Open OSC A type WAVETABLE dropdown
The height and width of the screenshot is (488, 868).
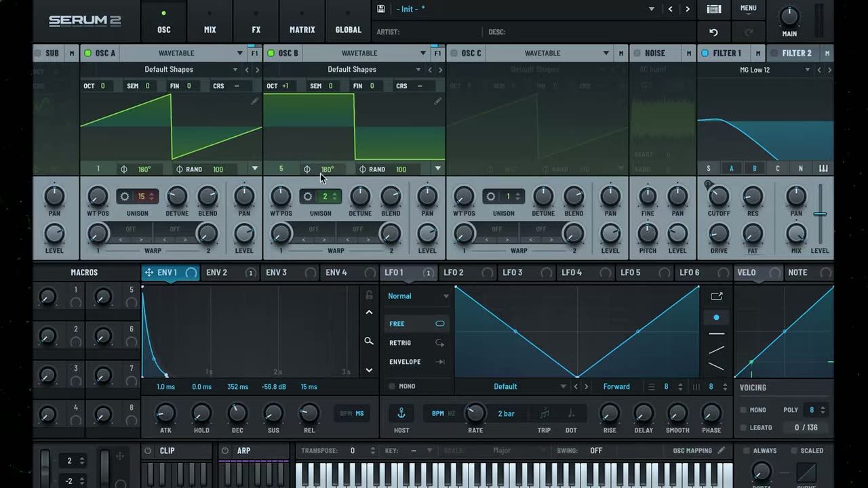pos(182,53)
